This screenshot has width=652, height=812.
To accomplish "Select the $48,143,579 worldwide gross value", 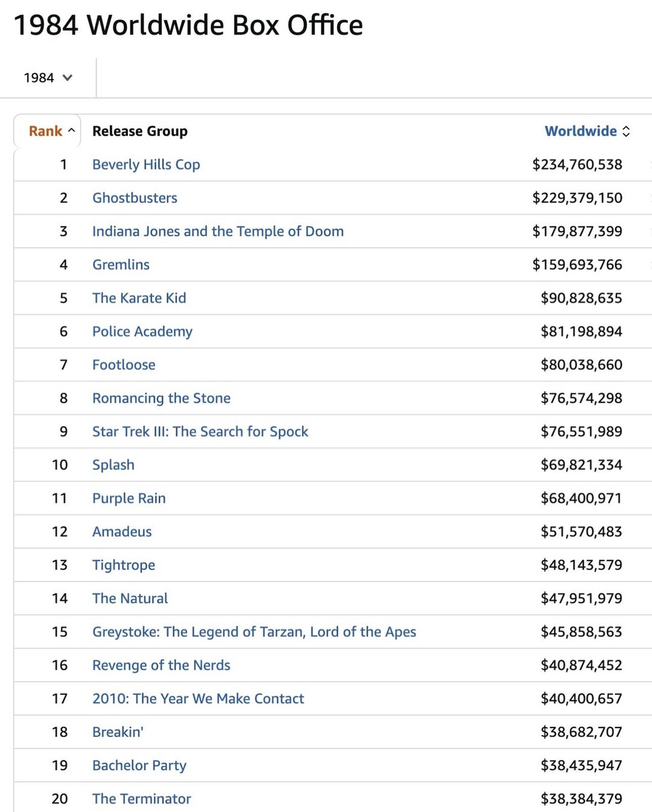I will [x=581, y=565].
